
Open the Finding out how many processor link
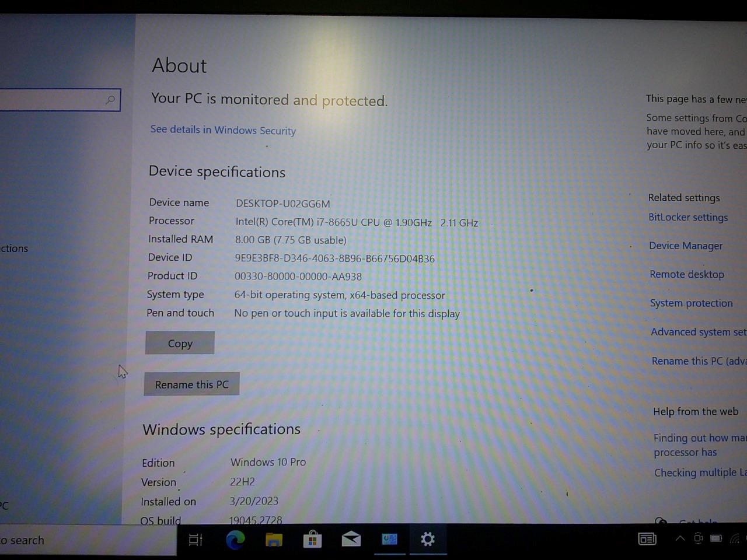point(700,445)
